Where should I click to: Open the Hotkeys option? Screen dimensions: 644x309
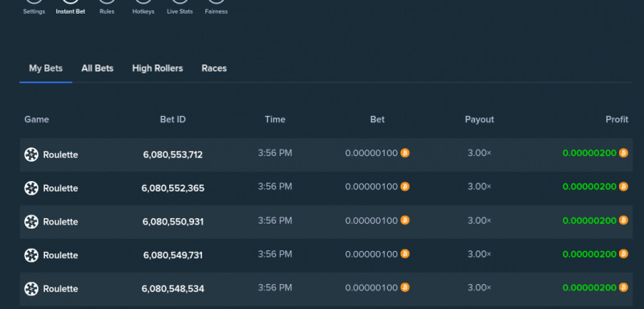coord(143,8)
